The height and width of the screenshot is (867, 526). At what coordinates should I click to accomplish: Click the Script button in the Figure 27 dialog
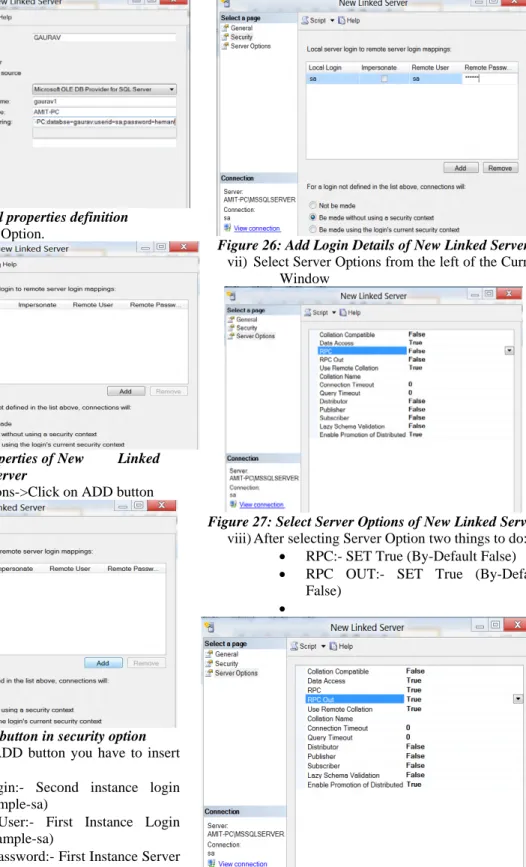(316, 312)
